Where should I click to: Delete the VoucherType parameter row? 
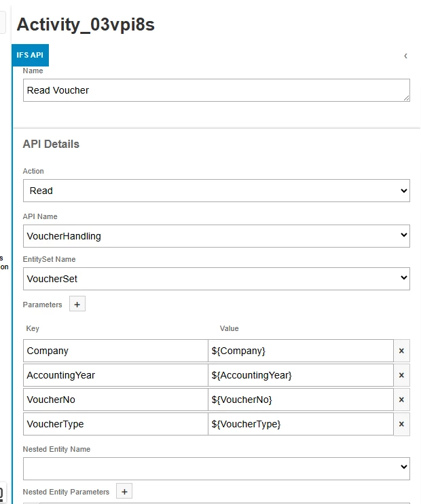pyautogui.click(x=401, y=424)
